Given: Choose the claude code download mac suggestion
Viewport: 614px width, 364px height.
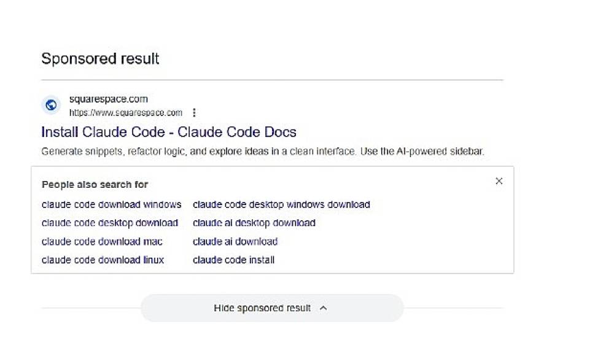Looking at the screenshot, I should click(102, 241).
